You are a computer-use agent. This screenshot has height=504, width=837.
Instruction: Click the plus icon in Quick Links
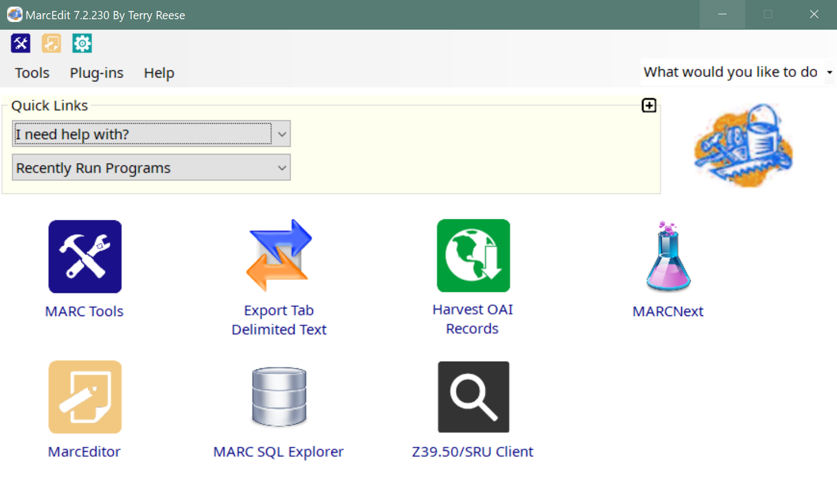(x=649, y=106)
